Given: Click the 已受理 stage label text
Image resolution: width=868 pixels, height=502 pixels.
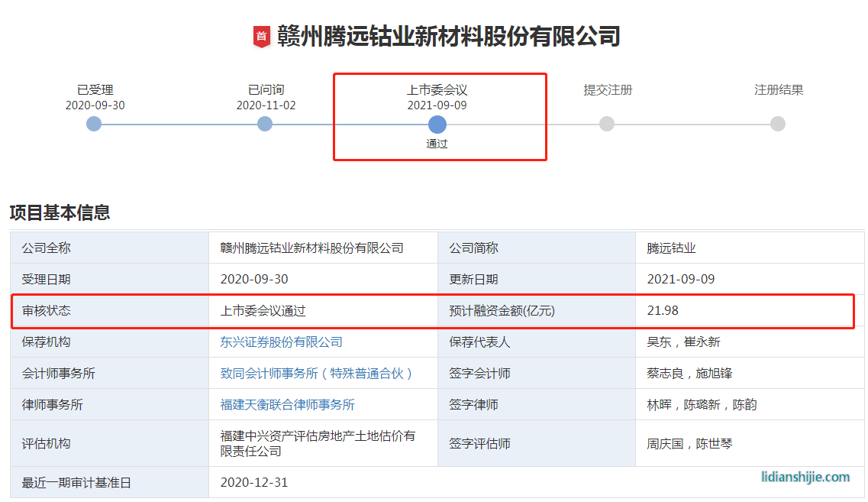Looking at the screenshot, I should pos(95,90).
